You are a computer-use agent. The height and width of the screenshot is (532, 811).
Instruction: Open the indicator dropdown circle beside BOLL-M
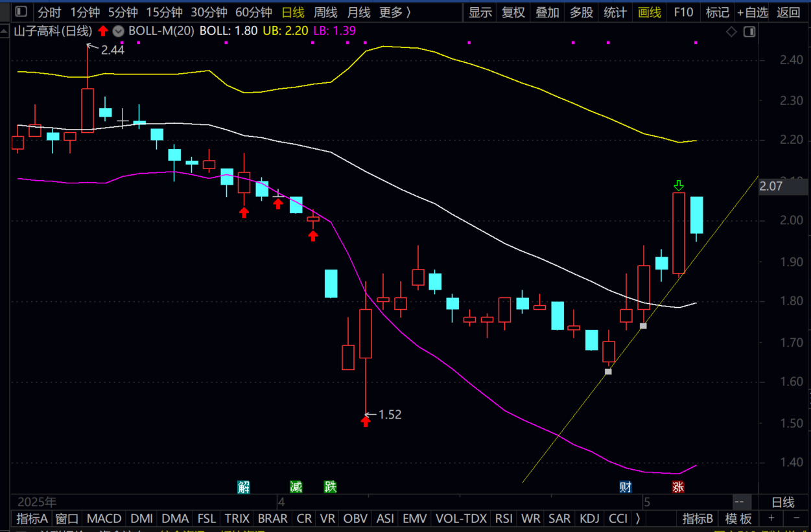(x=118, y=30)
